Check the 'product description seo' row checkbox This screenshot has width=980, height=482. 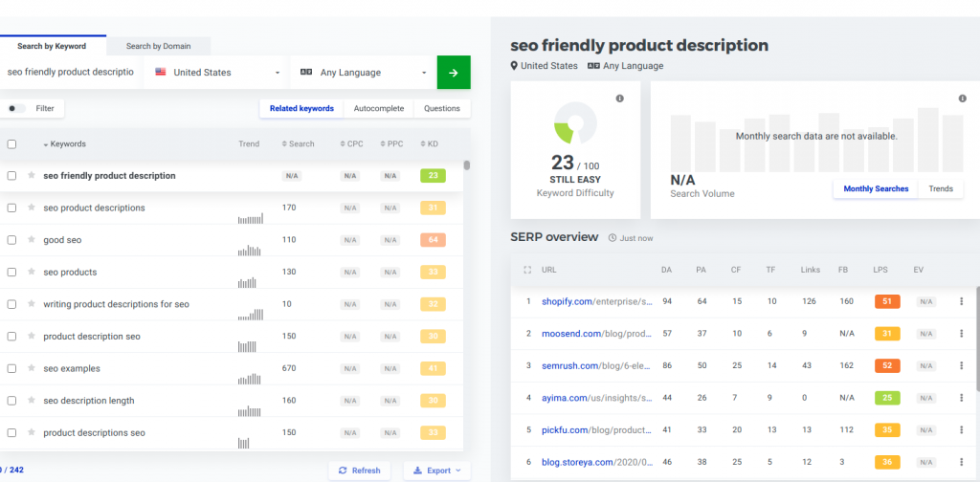(x=11, y=337)
